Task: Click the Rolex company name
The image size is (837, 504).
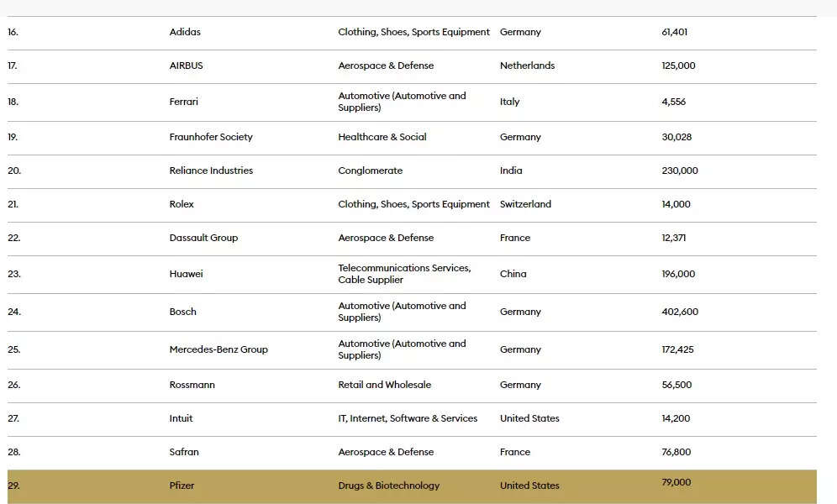Action: 182,204
